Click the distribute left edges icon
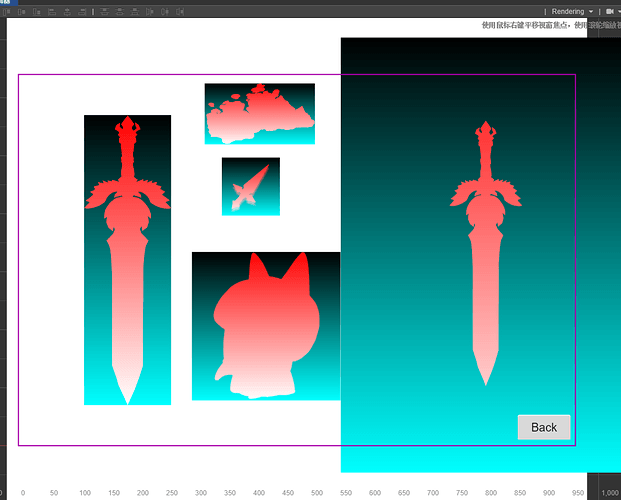The image size is (621, 500). point(150,12)
